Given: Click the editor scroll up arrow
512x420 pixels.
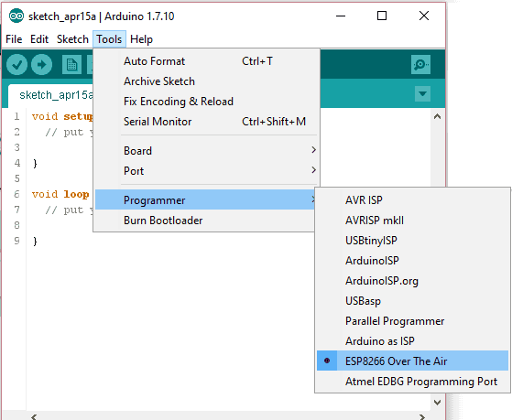Looking at the screenshot, I should pyautogui.click(x=437, y=116).
